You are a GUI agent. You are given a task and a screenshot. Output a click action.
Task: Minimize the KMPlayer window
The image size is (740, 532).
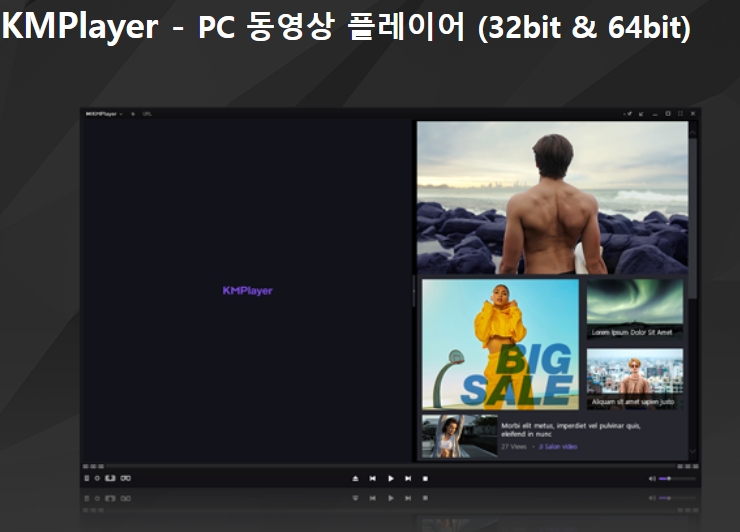(x=655, y=114)
